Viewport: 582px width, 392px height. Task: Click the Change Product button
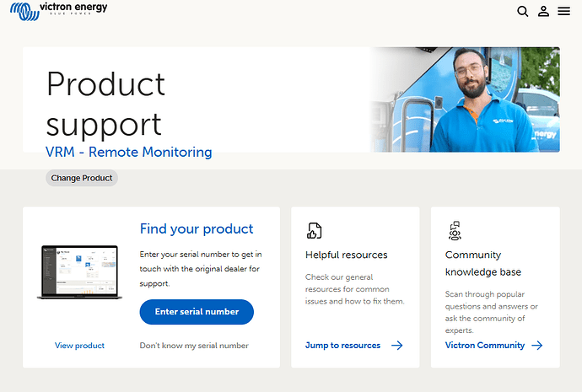pos(82,179)
